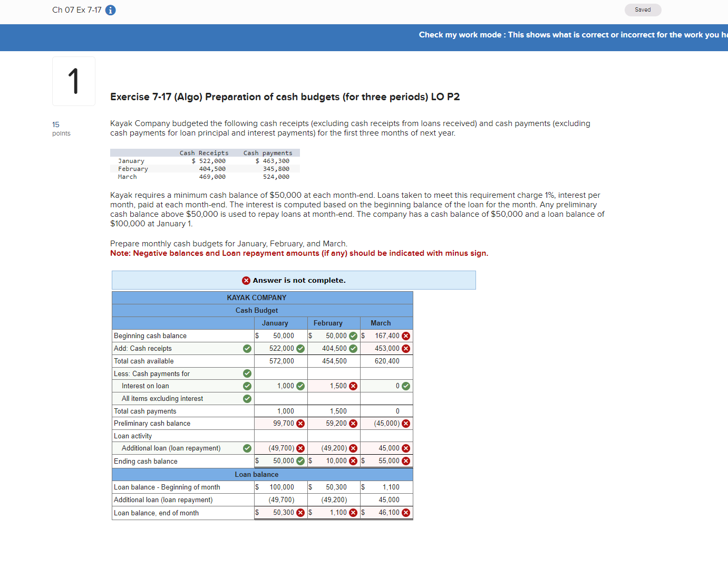728x566 pixels.
Task: Click the empty January 'All items excluding interest' cell
Action: [281, 399]
